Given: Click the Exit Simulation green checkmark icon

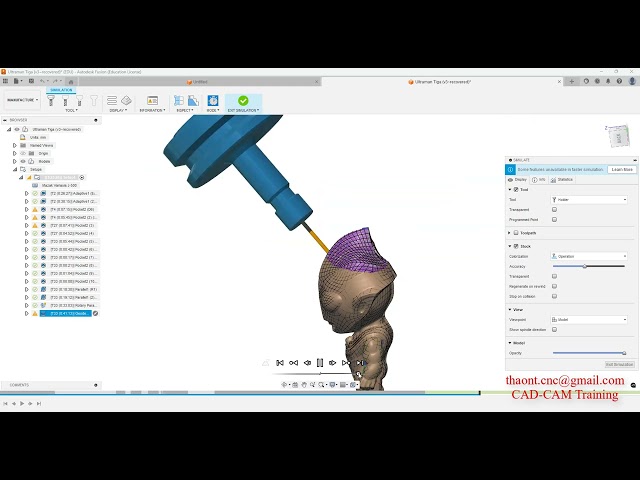Looking at the screenshot, I should pyautogui.click(x=243, y=100).
